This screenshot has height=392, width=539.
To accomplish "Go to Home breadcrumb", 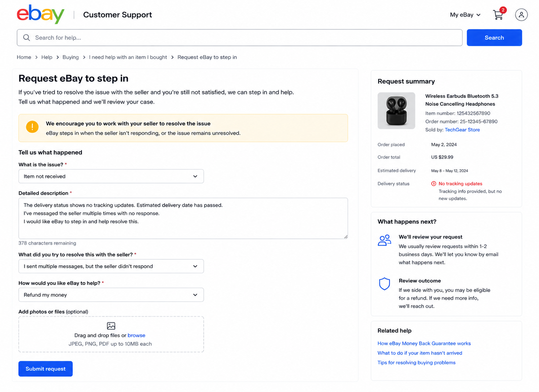I will pos(24,57).
